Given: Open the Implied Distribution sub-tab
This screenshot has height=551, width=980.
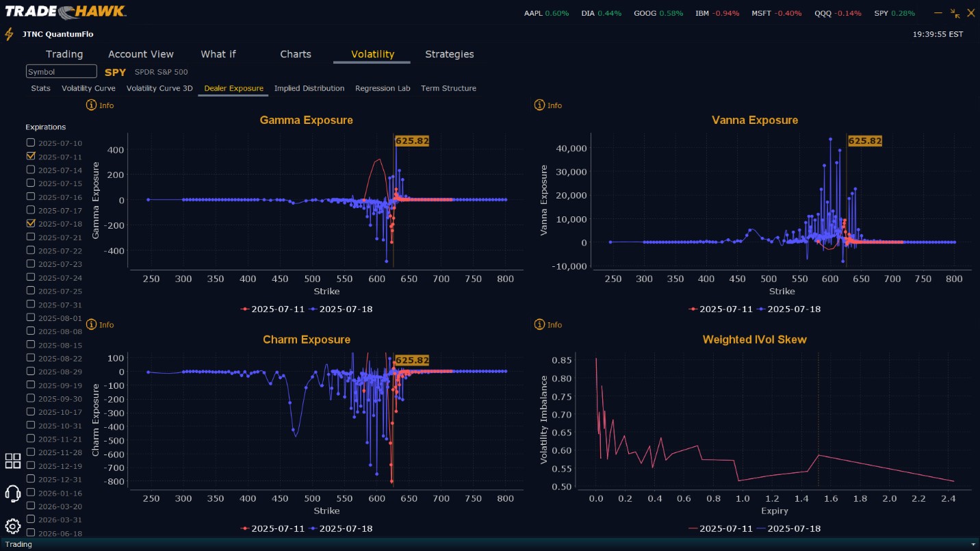Looking at the screenshot, I should 309,88.
